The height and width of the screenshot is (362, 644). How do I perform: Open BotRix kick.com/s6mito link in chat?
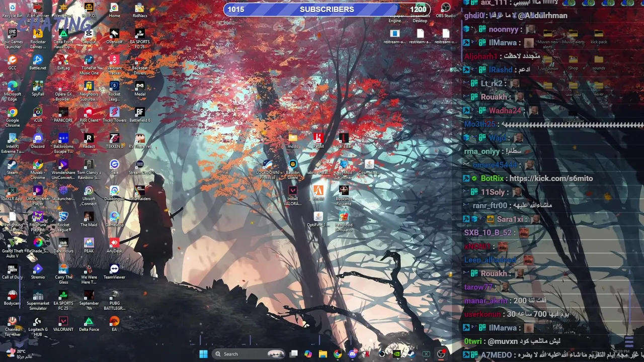click(x=550, y=178)
